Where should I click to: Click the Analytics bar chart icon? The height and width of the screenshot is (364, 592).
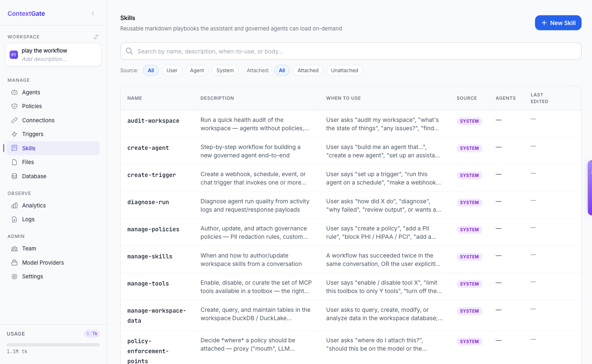pos(15,205)
